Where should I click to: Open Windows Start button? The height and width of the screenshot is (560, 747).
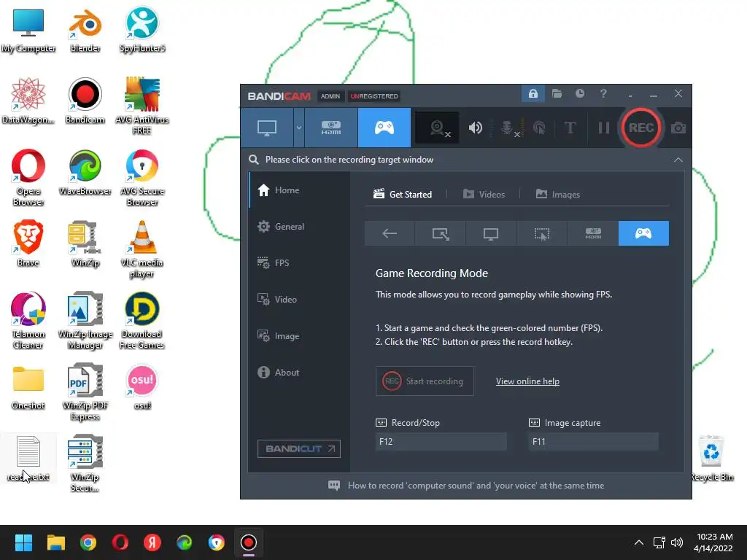[23, 542]
